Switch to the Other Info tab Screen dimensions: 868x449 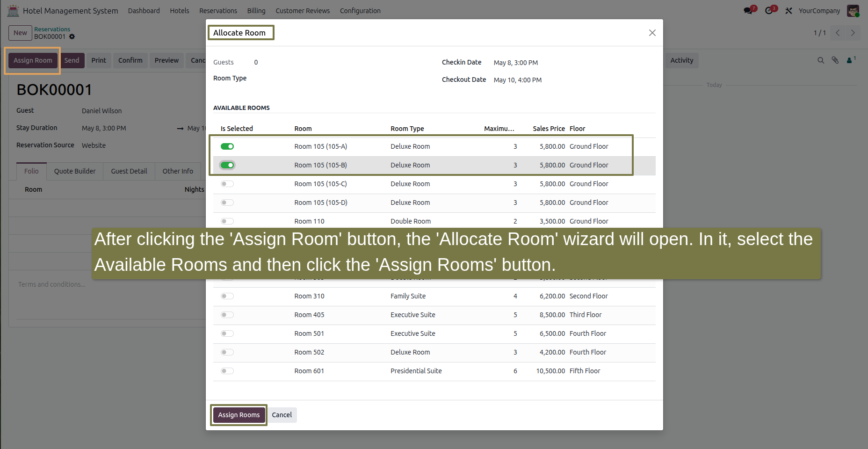coord(178,171)
